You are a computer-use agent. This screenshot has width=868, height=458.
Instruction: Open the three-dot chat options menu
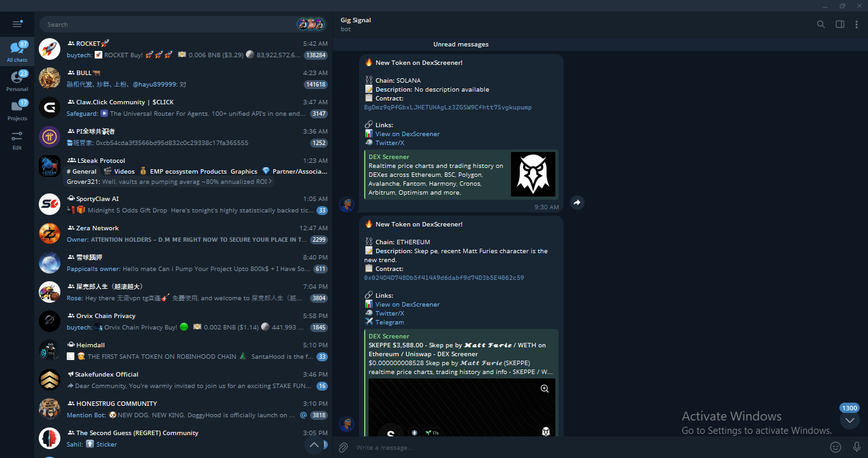point(857,24)
